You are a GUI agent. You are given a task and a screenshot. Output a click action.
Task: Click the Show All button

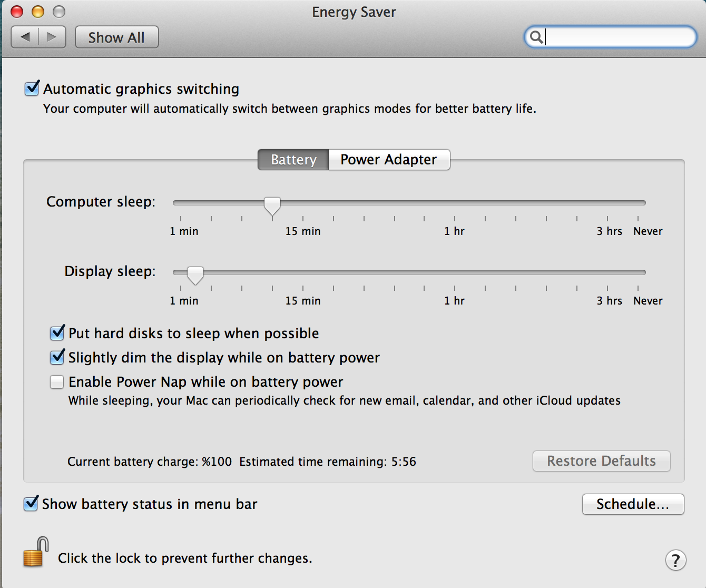tap(116, 37)
